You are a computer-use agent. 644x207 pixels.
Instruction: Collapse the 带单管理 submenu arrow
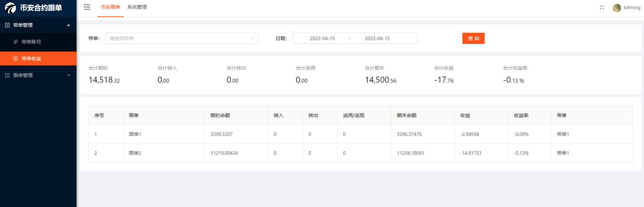[69, 25]
